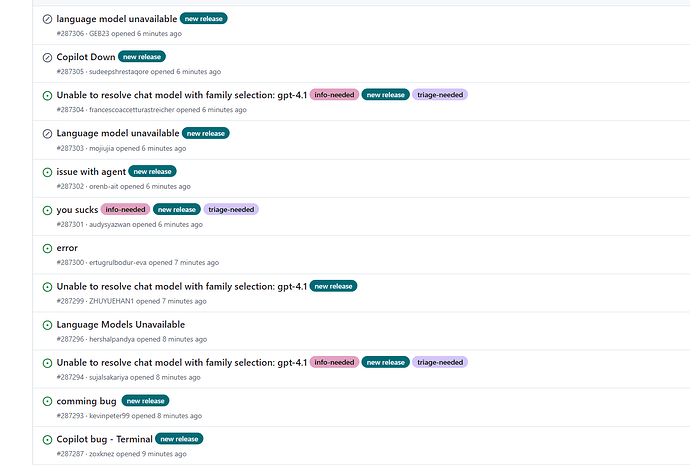Screen dimensions: 690x465
Task: Open author ertugrulbodur-eva profile link
Action: point(117,263)
